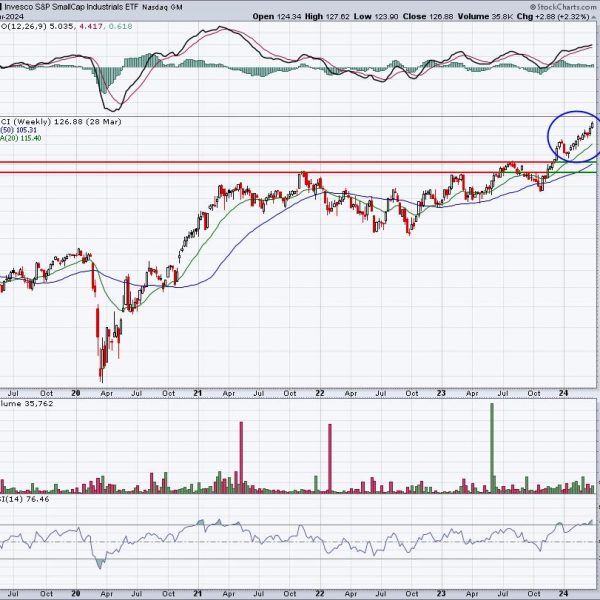Click year label 20 under the price chart
The image size is (600, 600).
click(x=76, y=393)
